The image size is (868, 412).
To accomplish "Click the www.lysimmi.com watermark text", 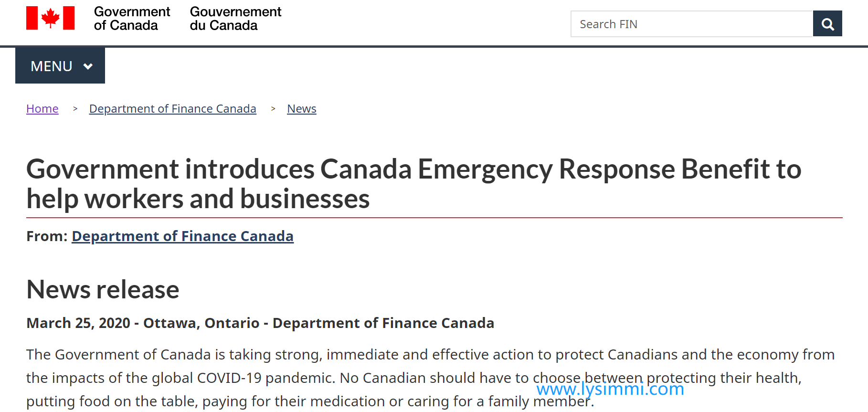I will coord(610,389).
